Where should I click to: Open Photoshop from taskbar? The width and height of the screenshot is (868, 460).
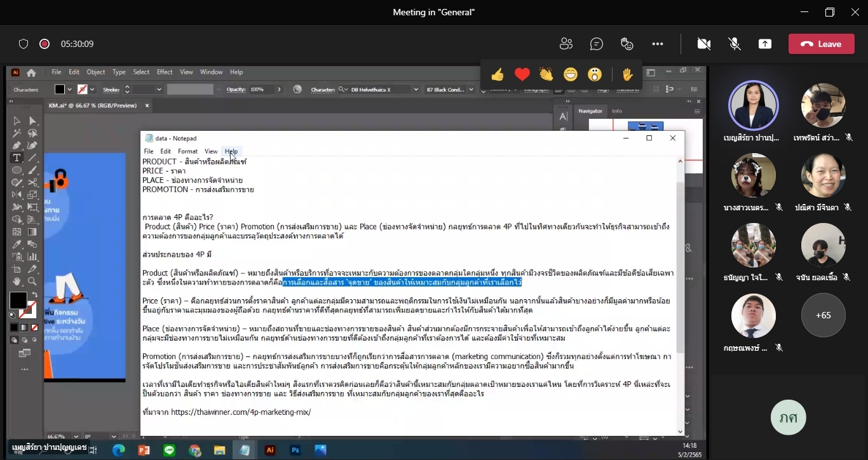pos(295,450)
